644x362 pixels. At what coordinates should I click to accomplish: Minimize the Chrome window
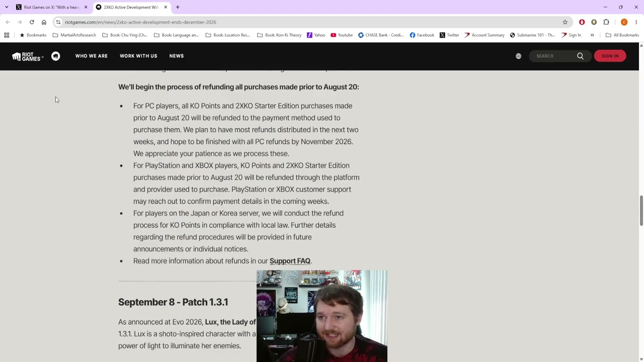point(605,7)
